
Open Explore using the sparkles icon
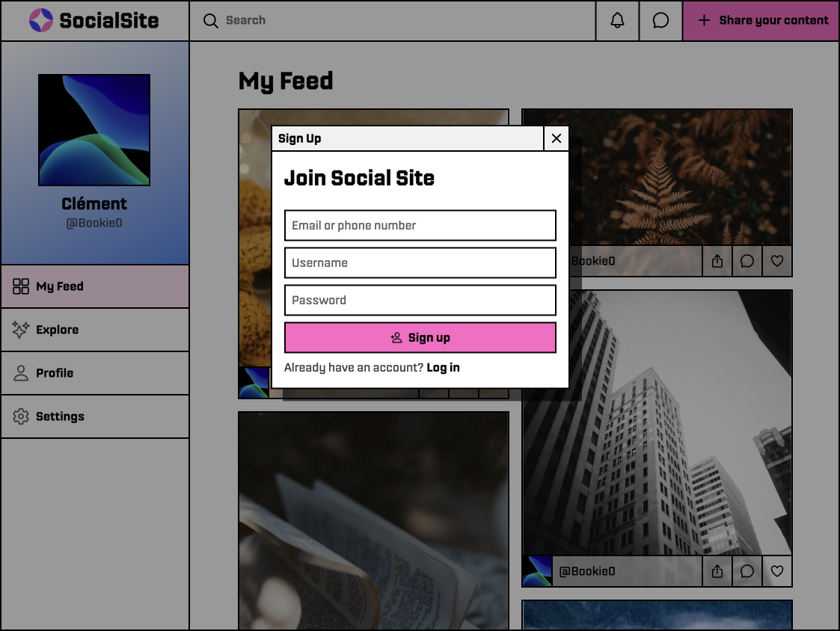click(x=21, y=329)
